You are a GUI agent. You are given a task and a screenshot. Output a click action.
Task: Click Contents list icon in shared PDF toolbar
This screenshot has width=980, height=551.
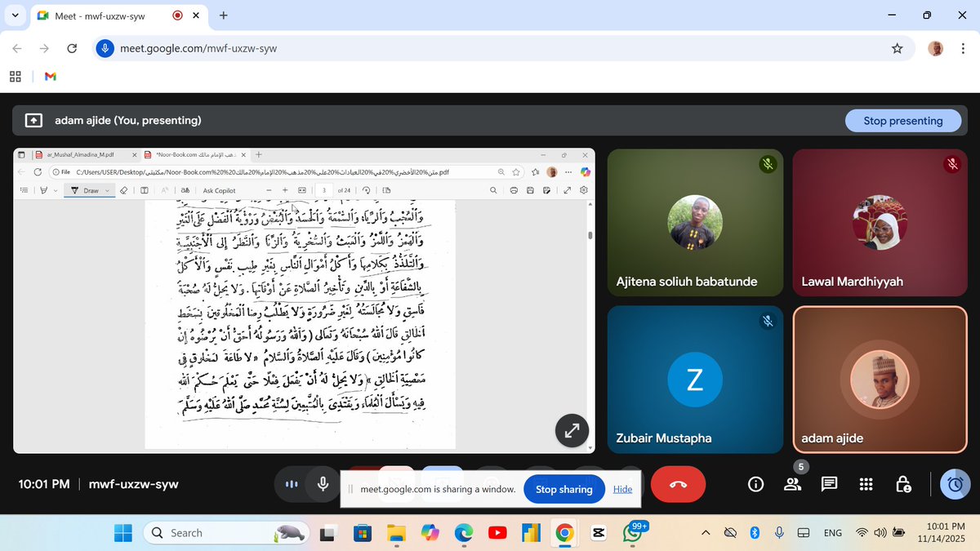24,190
